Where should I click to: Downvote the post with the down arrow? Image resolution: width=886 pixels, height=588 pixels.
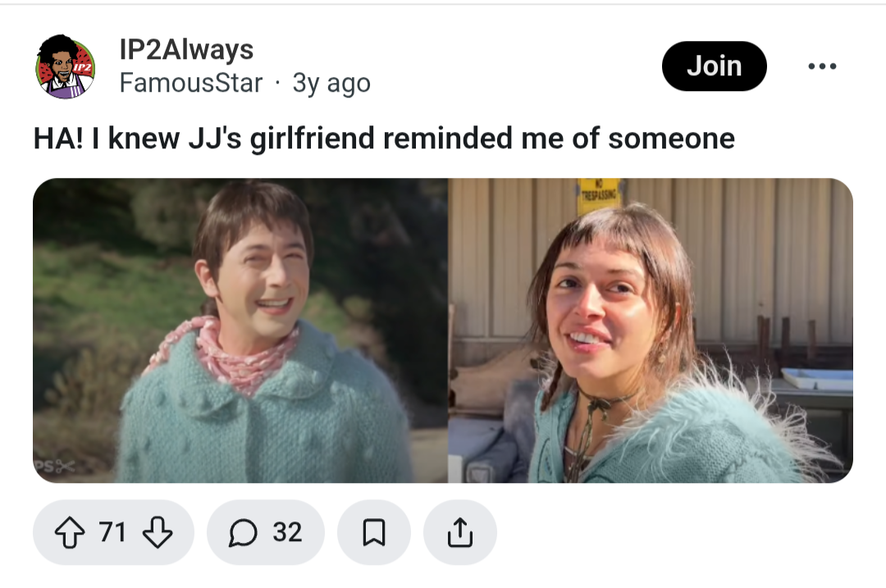click(157, 532)
